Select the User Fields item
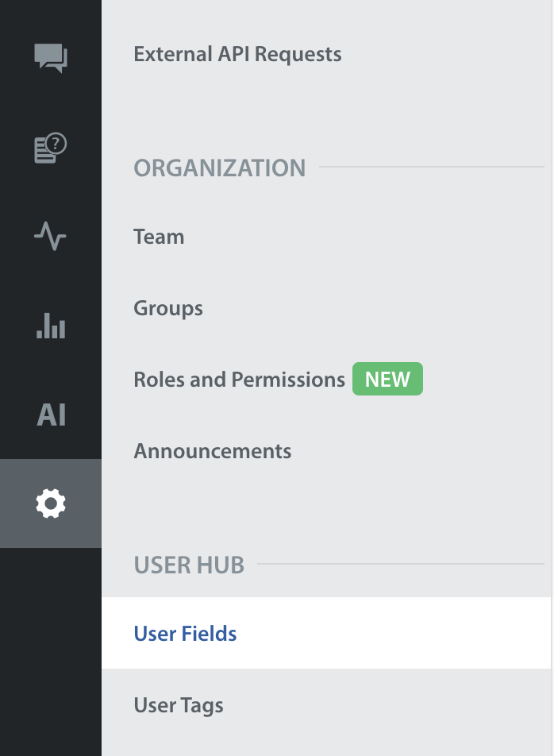 point(185,634)
